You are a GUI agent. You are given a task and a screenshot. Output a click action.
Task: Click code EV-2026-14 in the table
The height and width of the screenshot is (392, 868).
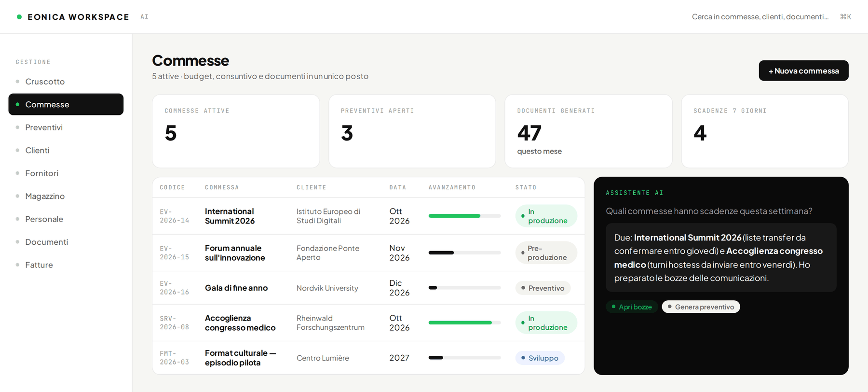[x=175, y=216]
